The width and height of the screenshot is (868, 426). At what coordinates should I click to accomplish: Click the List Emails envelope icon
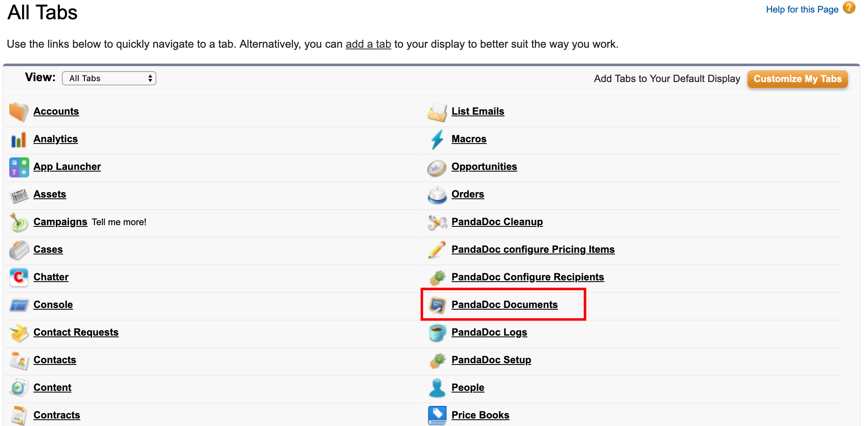[437, 112]
